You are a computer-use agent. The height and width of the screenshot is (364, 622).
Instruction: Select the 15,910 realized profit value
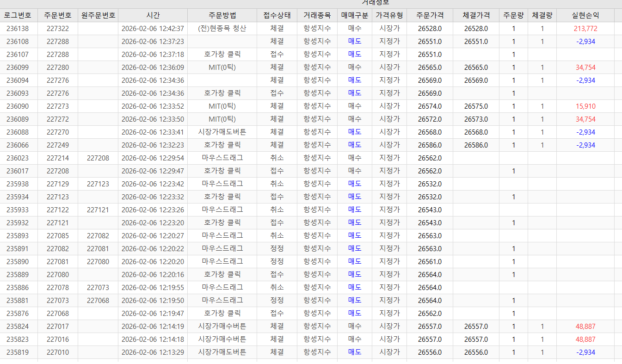[x=585, y=106]
